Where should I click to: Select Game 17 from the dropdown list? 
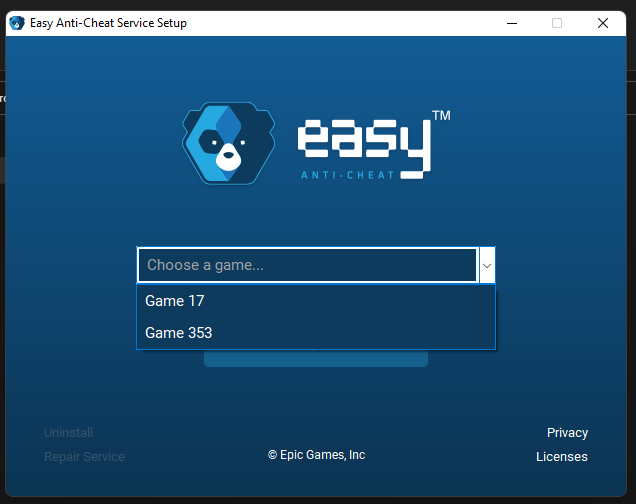[x=316, y=301]
